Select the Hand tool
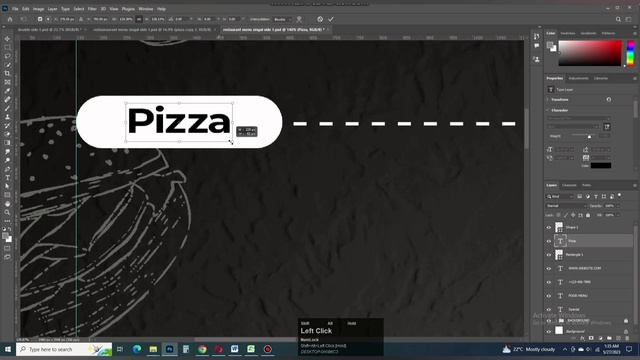The width and height of the screenshot is (640, 360). [7, 204]
